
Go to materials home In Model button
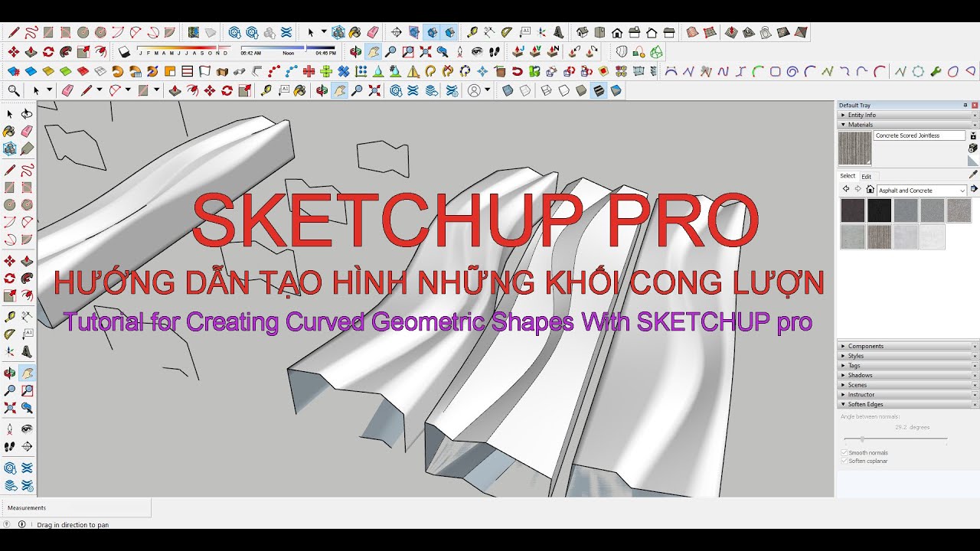pyautogui.click(x=870, y=189)
